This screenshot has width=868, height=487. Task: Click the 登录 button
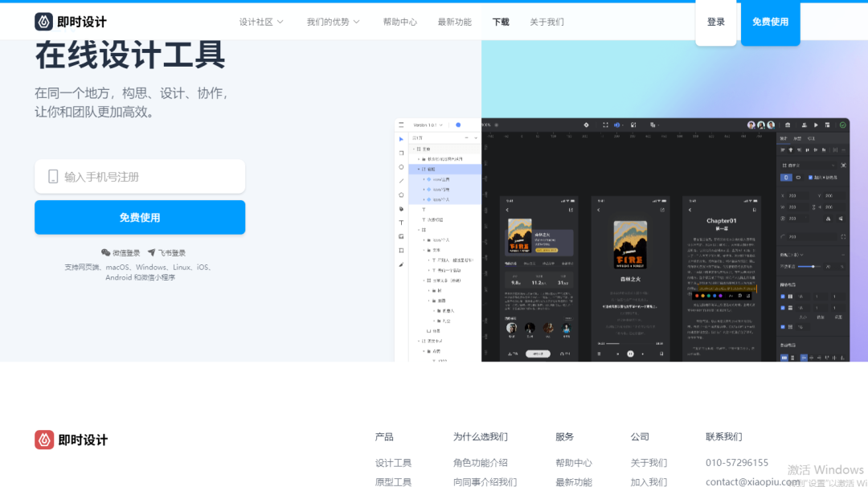pyautogui.click(x=716, y=22)
